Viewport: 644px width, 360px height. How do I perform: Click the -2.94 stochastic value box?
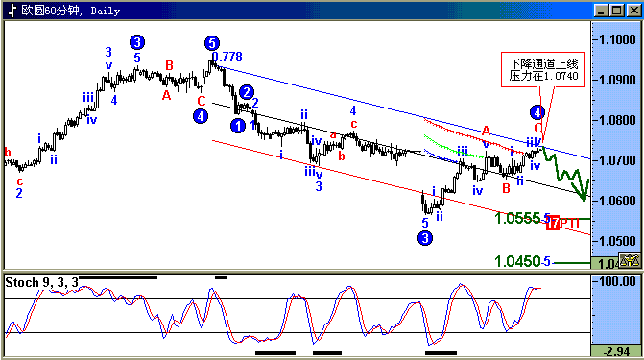[x=616, y=351]
